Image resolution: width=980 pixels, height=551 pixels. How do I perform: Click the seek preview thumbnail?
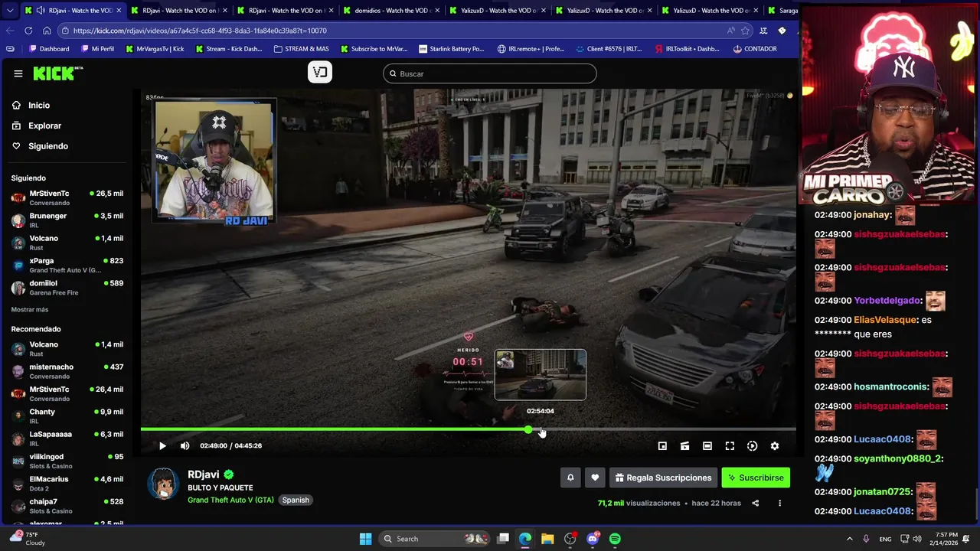click(x=541, y=375)
